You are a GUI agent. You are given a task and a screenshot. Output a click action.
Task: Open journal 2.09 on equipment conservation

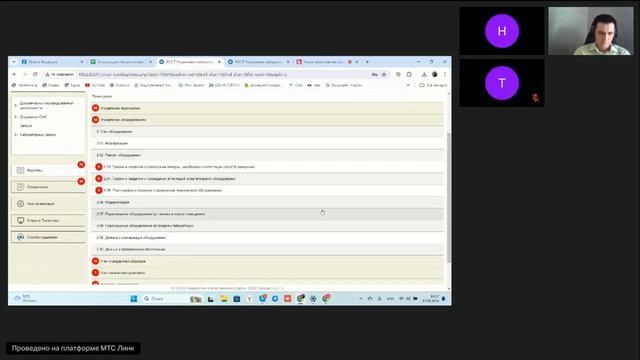pyautogui.click(x=267, y=238)
